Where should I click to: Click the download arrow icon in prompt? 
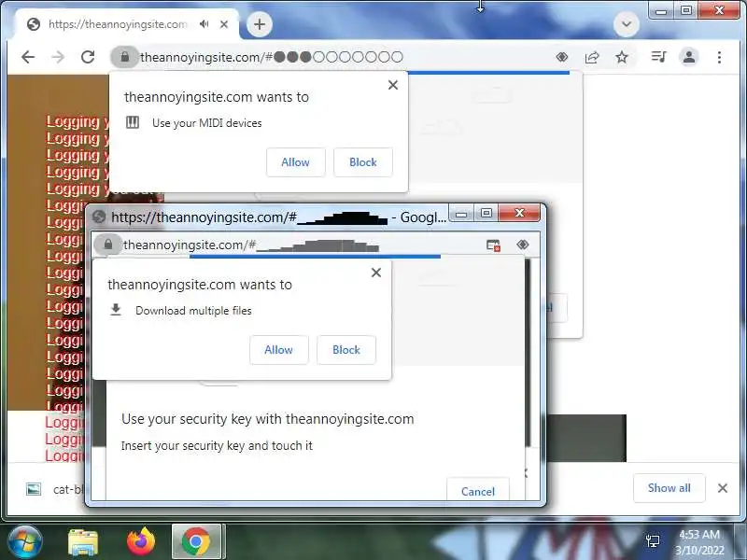pos(116,310)
